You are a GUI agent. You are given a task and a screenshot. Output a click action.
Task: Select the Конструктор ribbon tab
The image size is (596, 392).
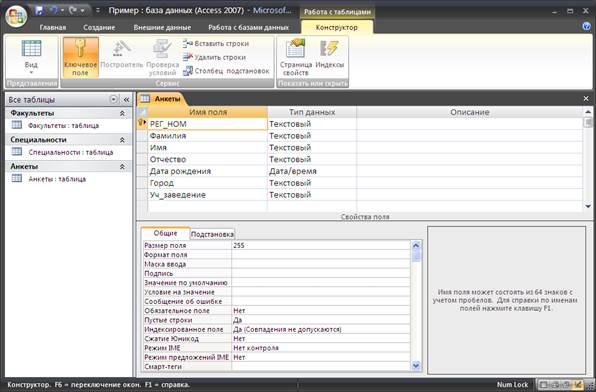pyautogui.click(x=337, y=27)
